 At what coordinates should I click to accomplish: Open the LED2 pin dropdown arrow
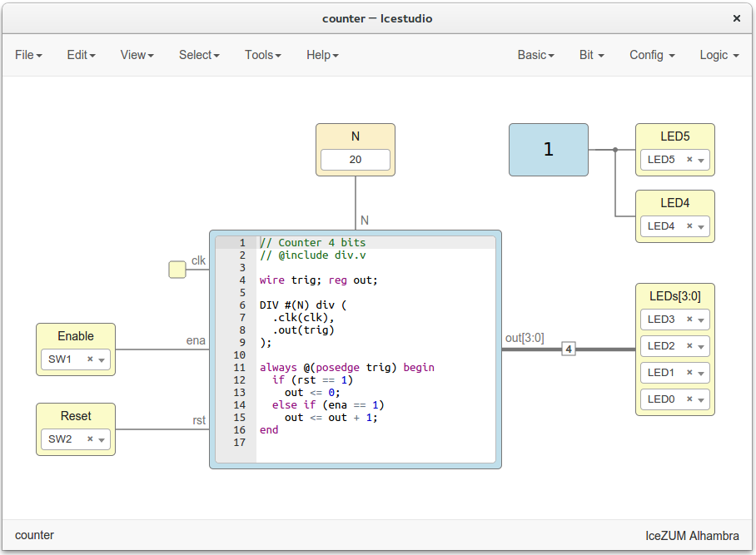coord(701,347)
